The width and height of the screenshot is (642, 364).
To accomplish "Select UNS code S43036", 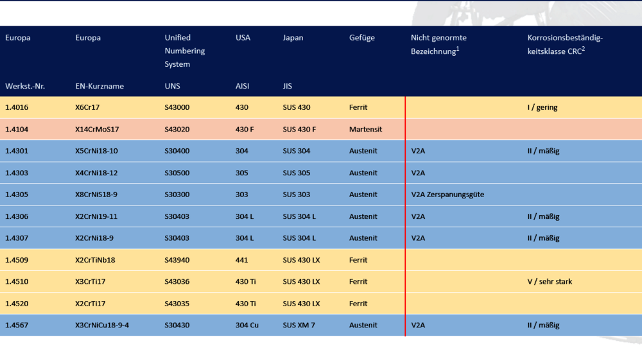I will tap(177, 282).
